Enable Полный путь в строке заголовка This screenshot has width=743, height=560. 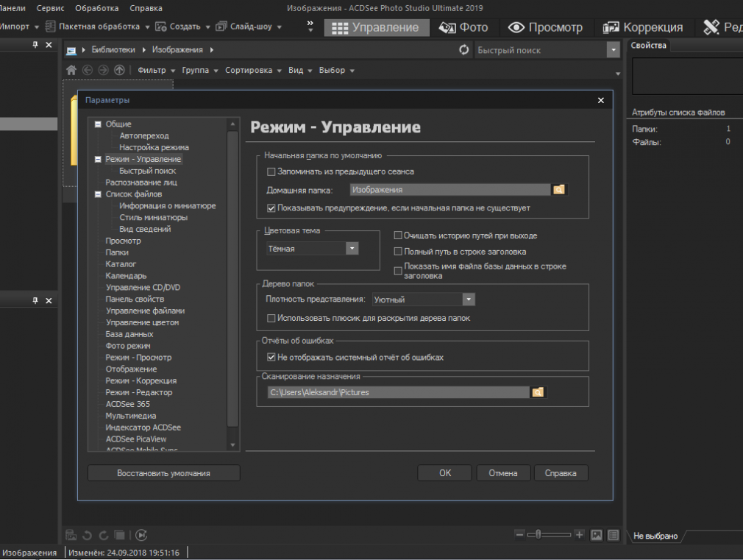[398, 252]
